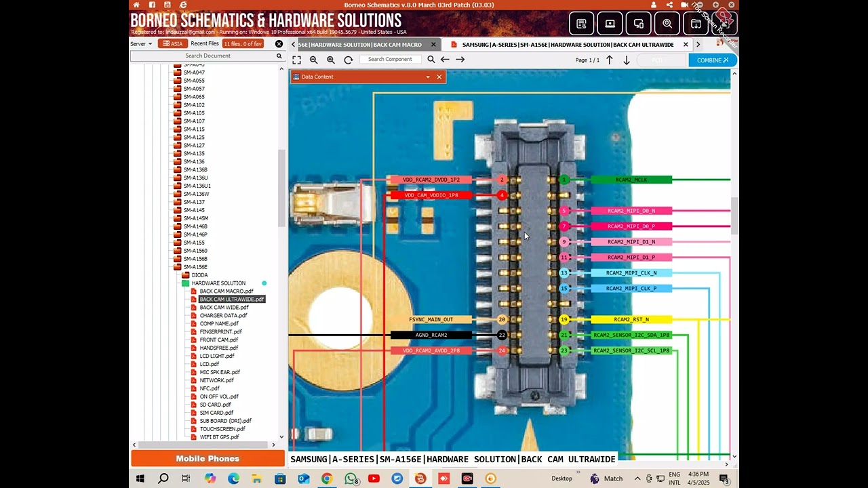Click the magnifier search icon in header toolbar
The height and width of the screenshot is (488, 868).
click(667, 24)
